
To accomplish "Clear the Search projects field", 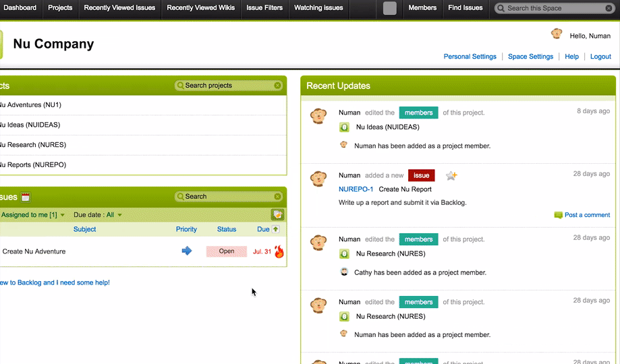I will [x=277, y=86].
